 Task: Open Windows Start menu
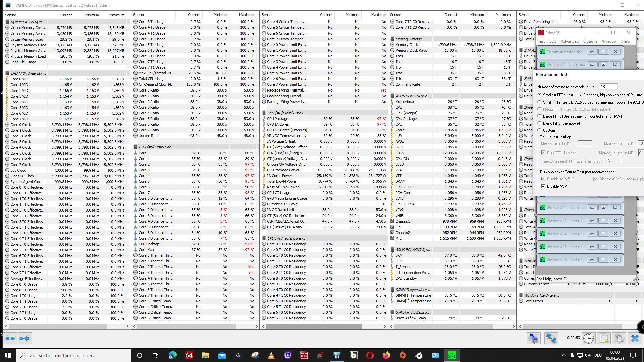click(x=8, y=355)
